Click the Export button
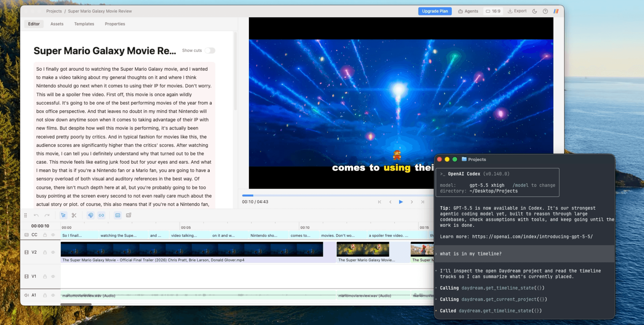Screen dimensions: 644x325 517,11
